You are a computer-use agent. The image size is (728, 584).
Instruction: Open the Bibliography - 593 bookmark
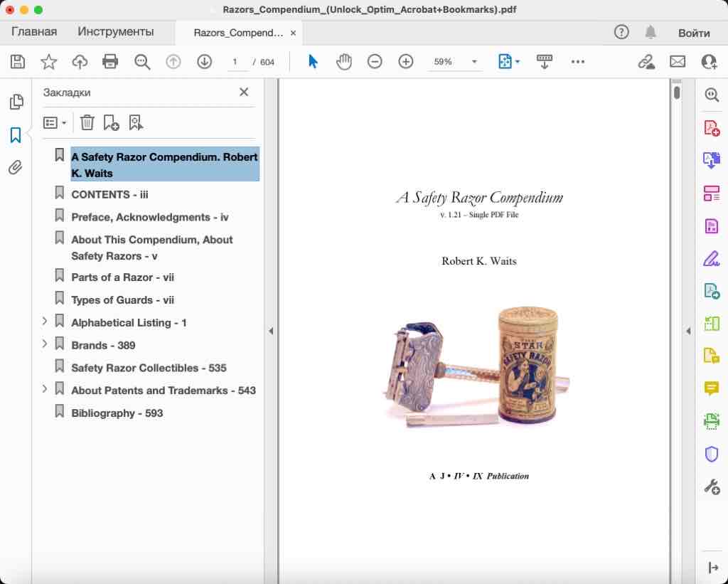click(x=117, y=413)
